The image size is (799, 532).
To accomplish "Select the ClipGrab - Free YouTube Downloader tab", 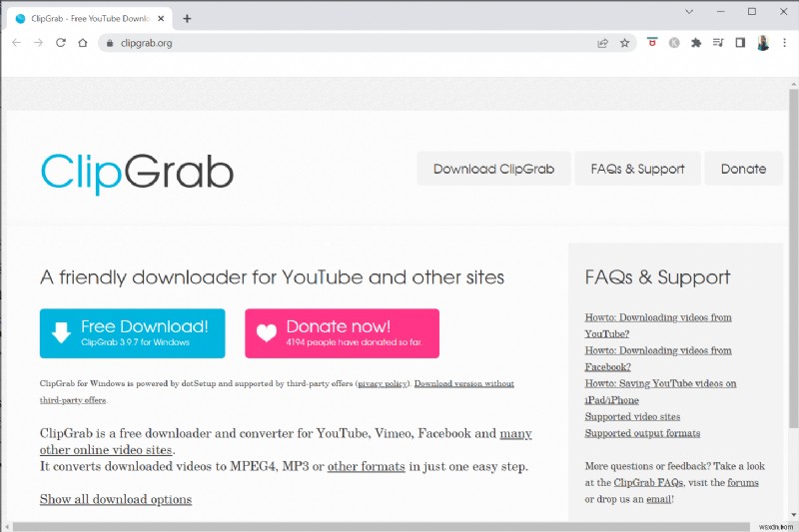I will point(90,18).
